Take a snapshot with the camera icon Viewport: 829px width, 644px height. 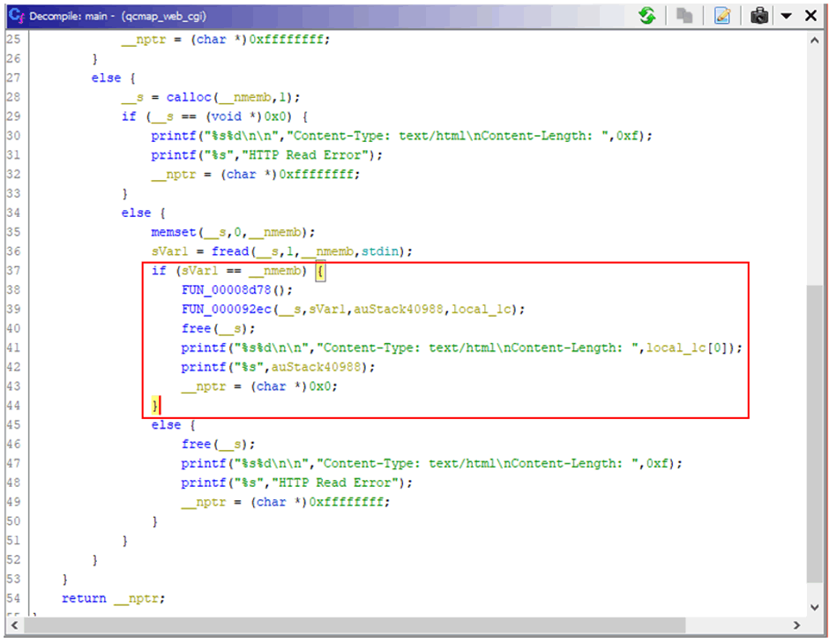pos(759,16)
